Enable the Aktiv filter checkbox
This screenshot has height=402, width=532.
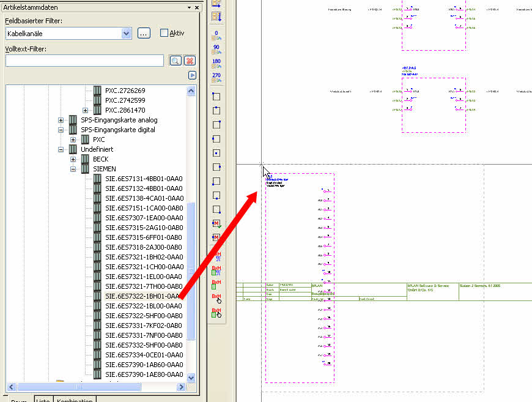pos(164,33)
